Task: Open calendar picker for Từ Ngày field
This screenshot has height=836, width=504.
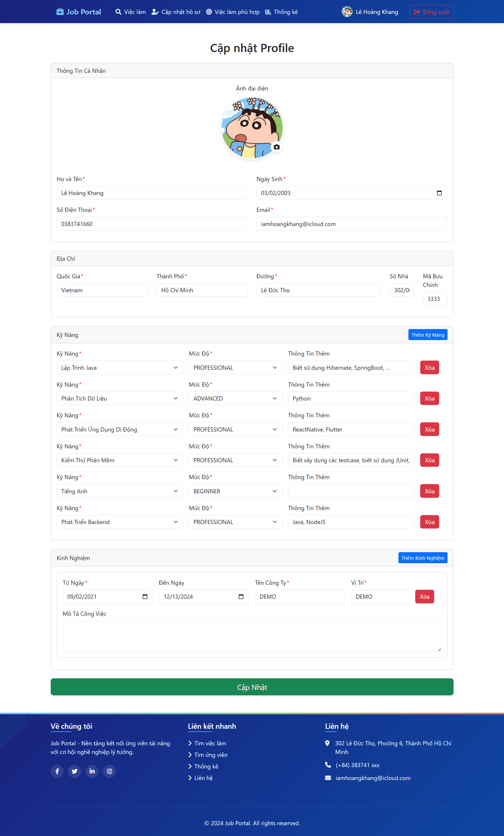Action: click(145, 597)
